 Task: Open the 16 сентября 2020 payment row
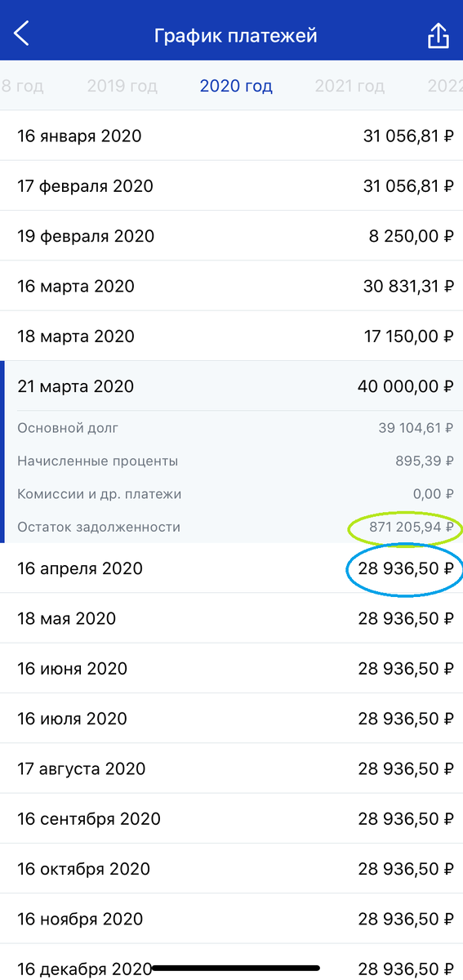coord(231,818)
